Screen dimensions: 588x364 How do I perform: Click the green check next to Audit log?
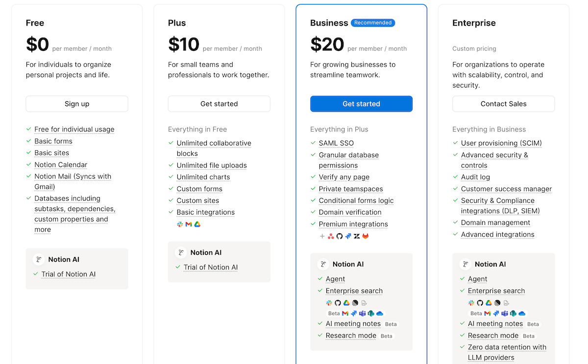(456, 177)
